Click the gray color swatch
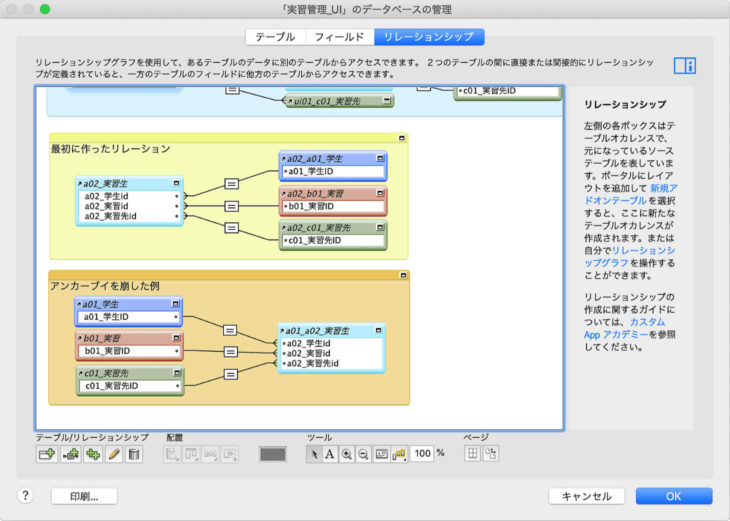This screenshot has height=521, width=730. coord(272,454)
